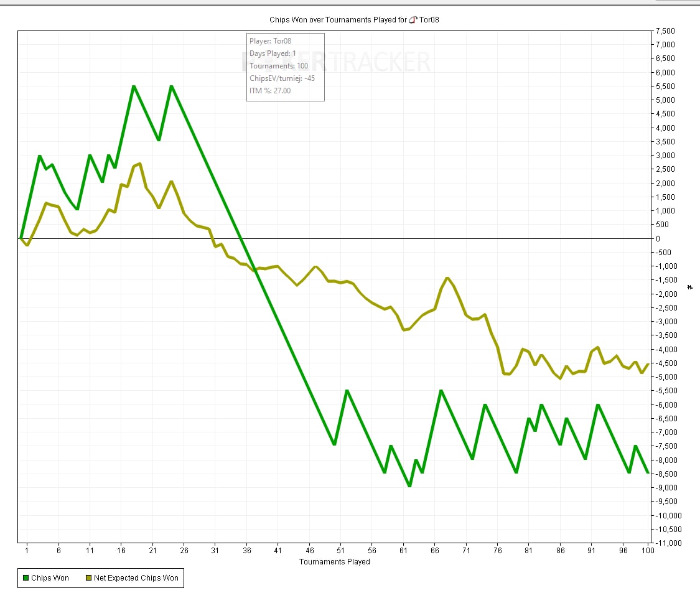Click the chart title Chips Won over Tournaments
700x598 pixels.
pyautogui.click(x=338, y=20)
